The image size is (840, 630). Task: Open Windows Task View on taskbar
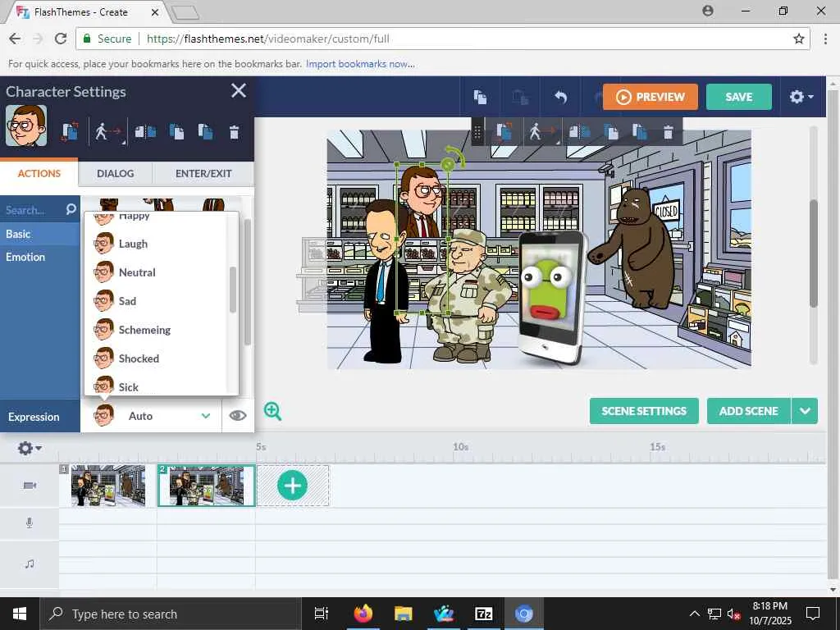coord(321,614)
